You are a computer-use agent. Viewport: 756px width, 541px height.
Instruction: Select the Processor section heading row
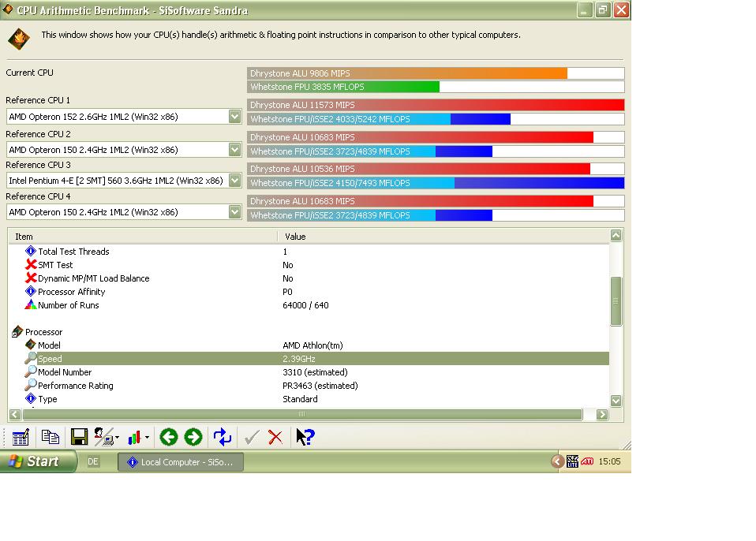tap(309, 332)
